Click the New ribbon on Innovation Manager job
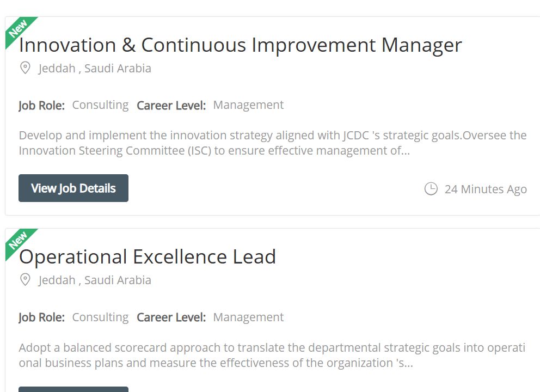Screen dimensions: 540x392 coord(18,29)
